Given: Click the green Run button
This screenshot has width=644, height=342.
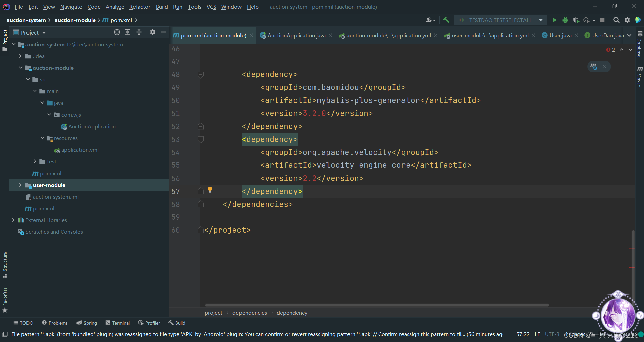Looking at the screenshot, I should pos(554,20).
